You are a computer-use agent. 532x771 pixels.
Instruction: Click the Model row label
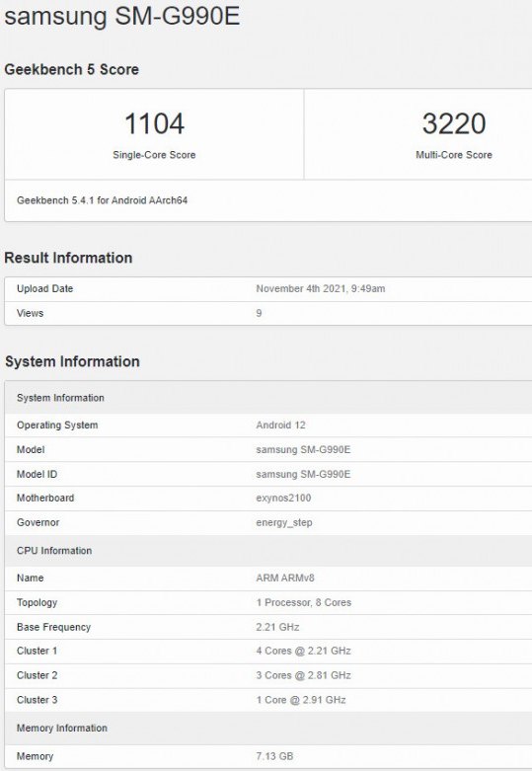coord(31,449)
